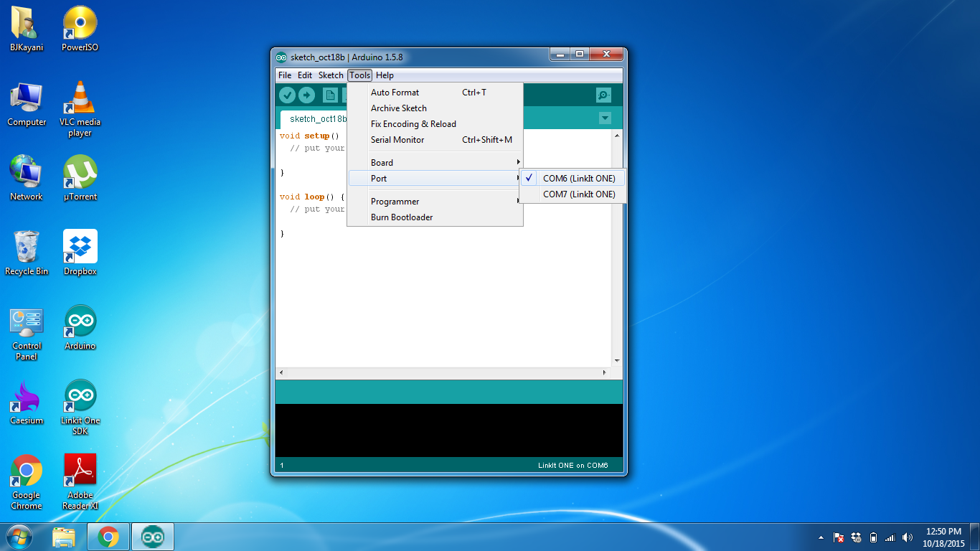The width and height of the screenshot is (980, 551).
Task: Open the Help menu
Action: tap(385, 75)
